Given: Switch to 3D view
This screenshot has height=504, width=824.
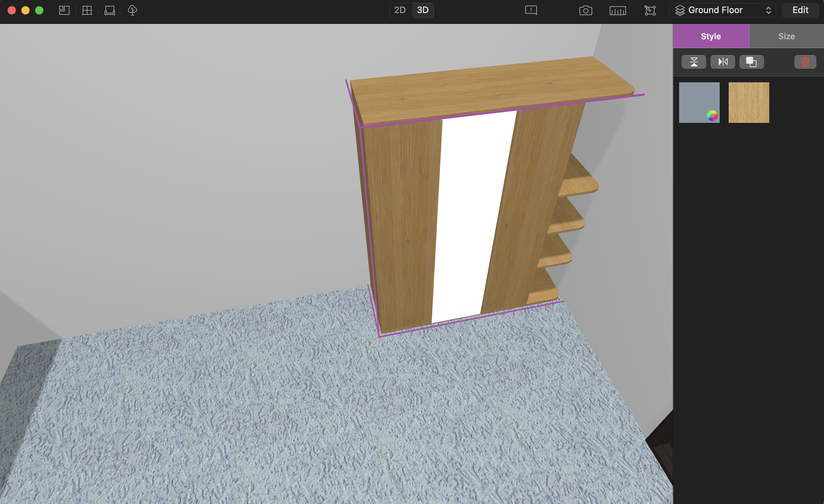Looking at the screenshot, I should [423, 10].
